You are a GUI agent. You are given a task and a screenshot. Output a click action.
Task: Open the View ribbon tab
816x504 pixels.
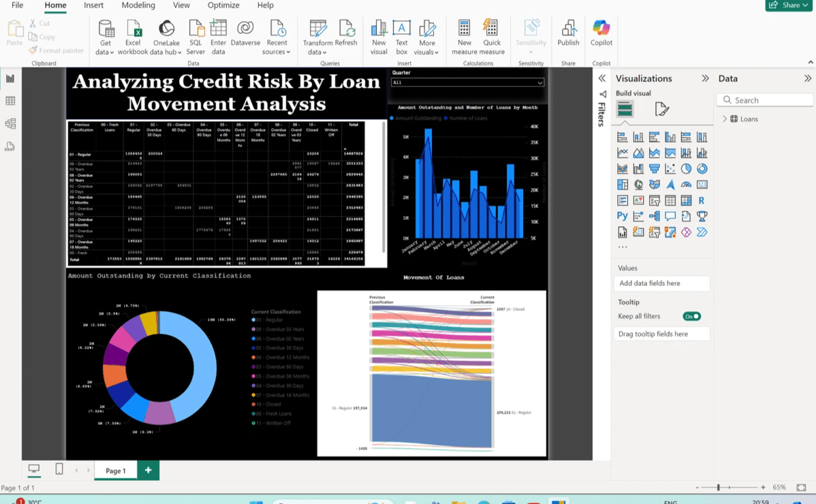coord(181,5)
